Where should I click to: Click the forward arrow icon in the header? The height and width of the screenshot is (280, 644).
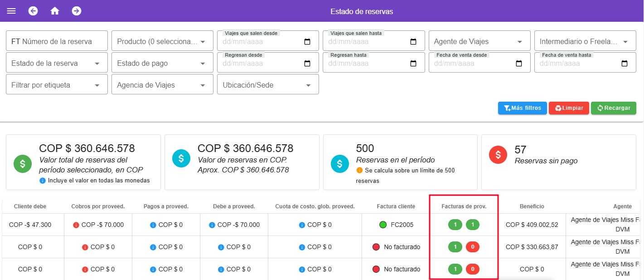[x=77, y=11]
